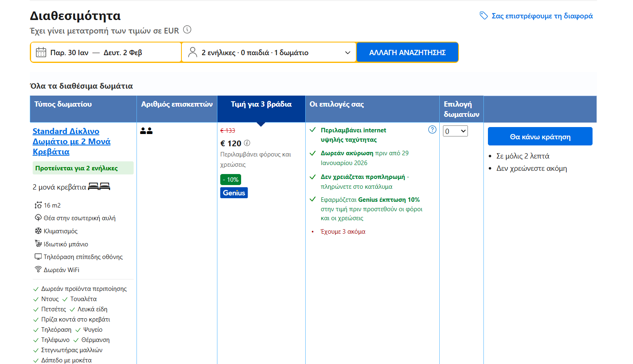Click the green -10% discount badge
Viewport: 633px width, 364px height.
click(x=230, y=179)
